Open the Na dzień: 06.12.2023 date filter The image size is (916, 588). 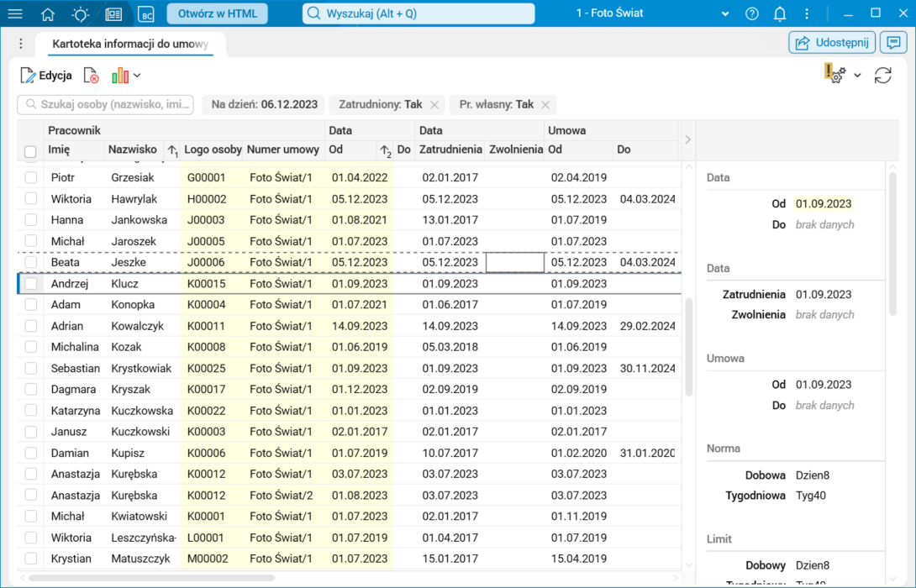tap(264, 104)
